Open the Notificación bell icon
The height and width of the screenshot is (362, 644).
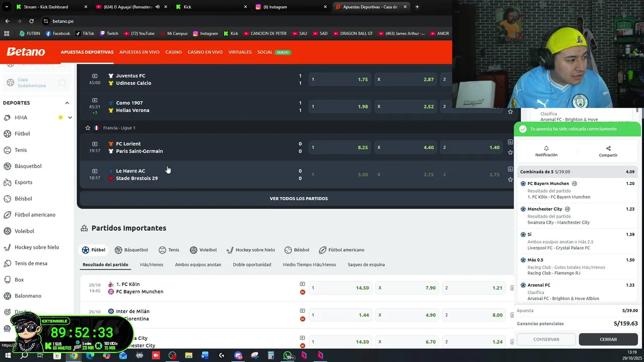[x=546, y=148]
